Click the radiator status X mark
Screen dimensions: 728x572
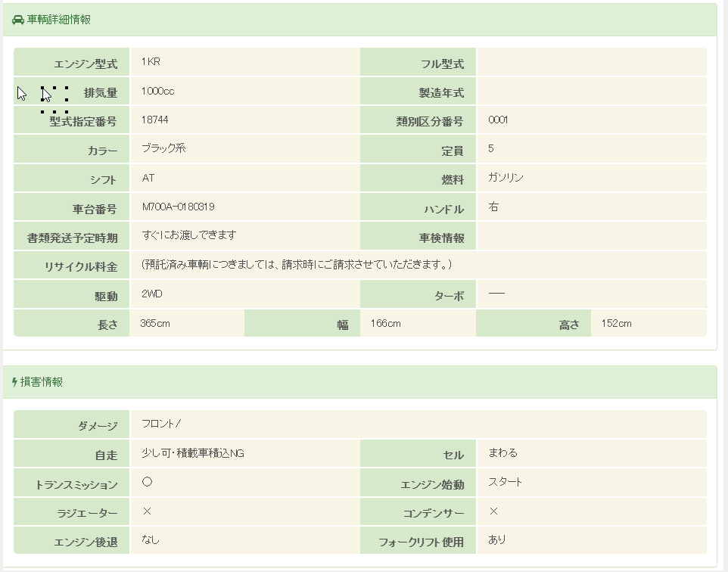click(x=147, y=511)
